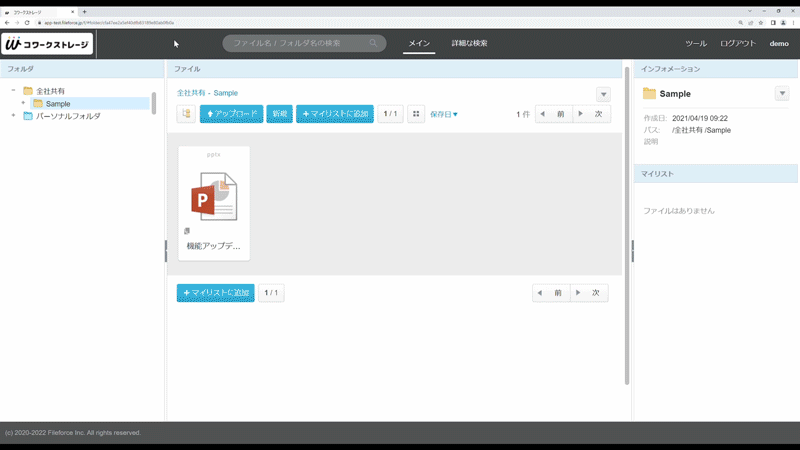This screenshot has width=800, height=450.
Task: Expand the パーソナルフォルダ tree node
Action: pos(14,116)
